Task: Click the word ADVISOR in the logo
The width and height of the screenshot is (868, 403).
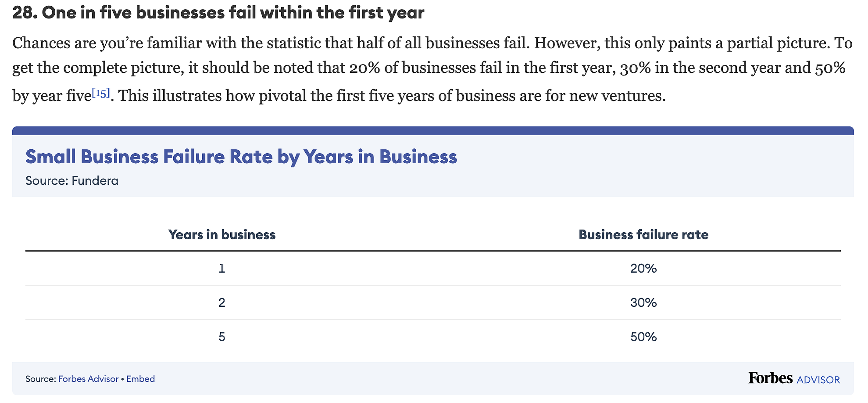Action: (818, 380)
